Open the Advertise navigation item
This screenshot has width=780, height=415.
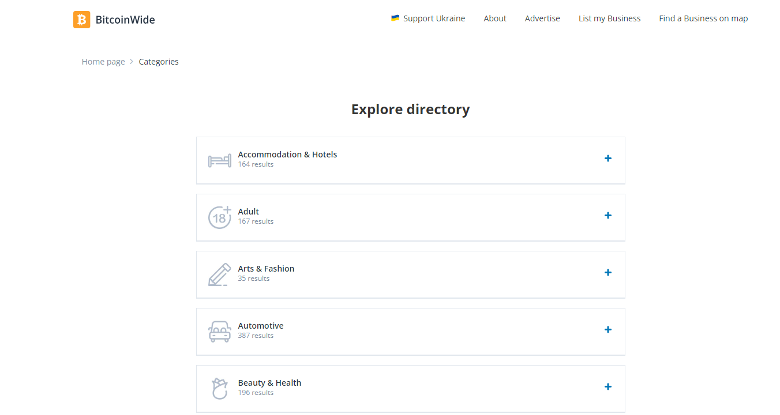click(542, 19)
